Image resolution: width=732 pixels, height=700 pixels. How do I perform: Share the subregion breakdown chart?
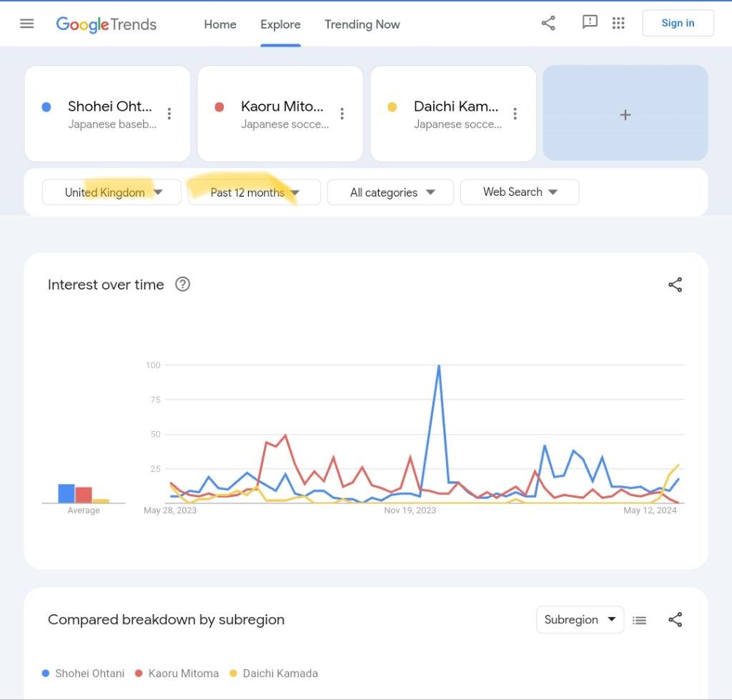[675, 620]
